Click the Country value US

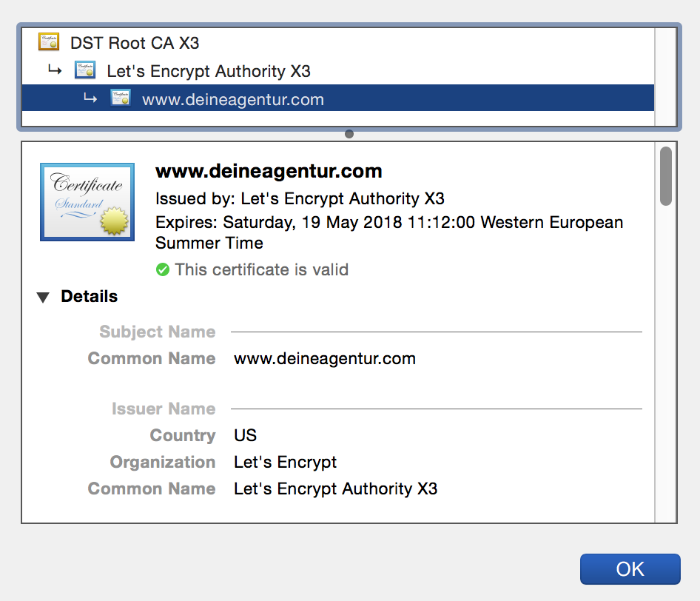coord(245,435)
